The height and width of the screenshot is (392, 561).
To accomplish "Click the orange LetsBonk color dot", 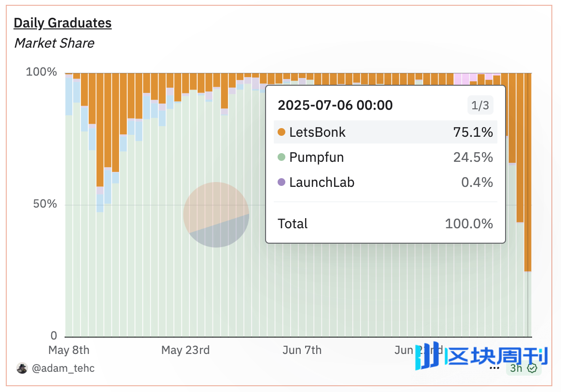I will 281,132.
